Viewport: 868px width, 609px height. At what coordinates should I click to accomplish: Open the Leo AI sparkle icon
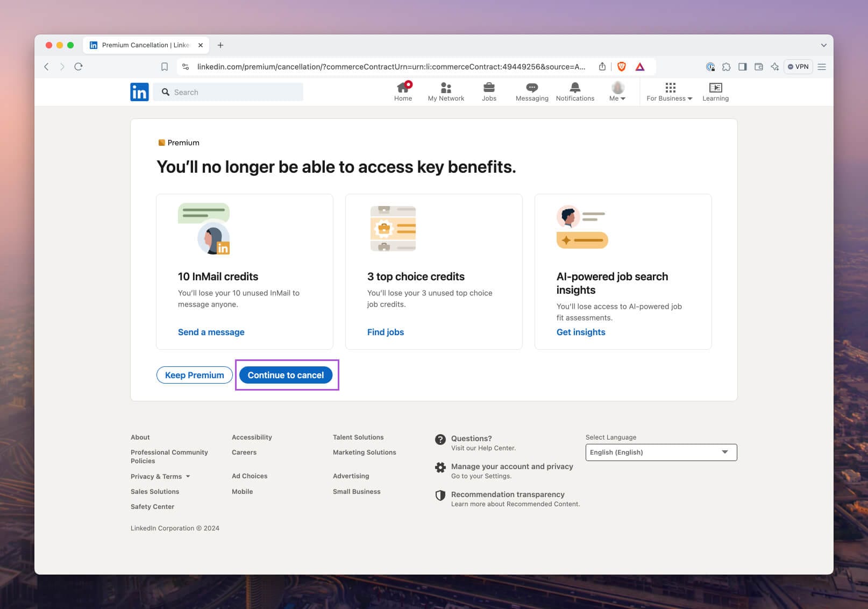pyautogui.click(x=775, y=67)
